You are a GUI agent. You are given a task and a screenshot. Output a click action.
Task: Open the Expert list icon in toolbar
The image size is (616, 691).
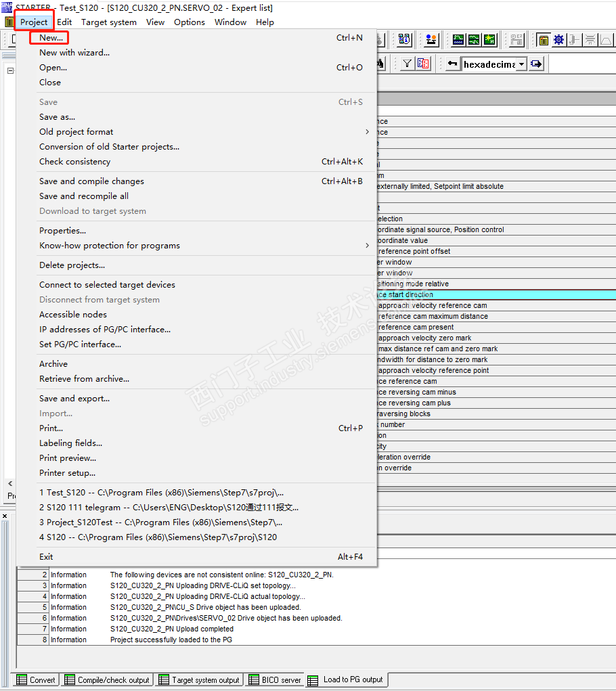click(x=544, y=40)
